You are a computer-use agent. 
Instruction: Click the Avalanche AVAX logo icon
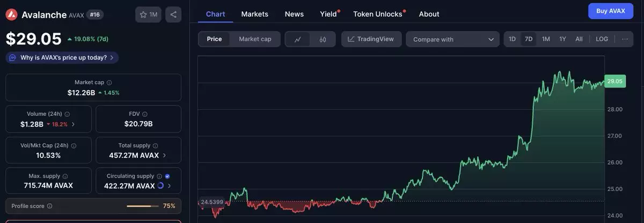pos(12,14)
